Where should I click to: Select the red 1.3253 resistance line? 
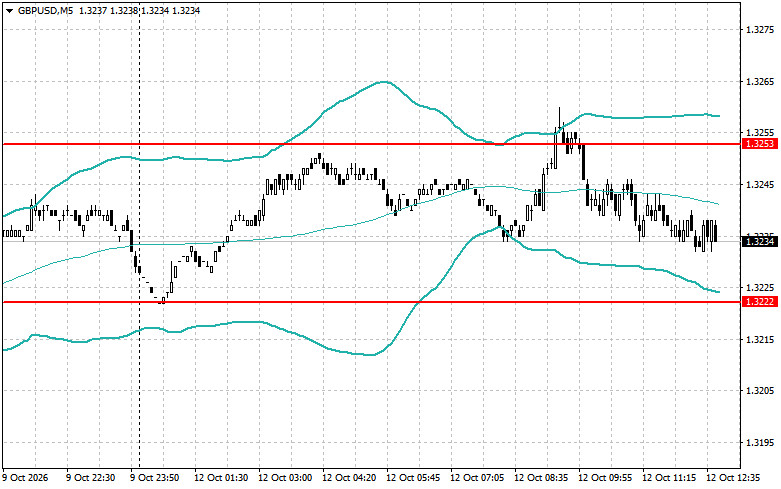[372, 144]
